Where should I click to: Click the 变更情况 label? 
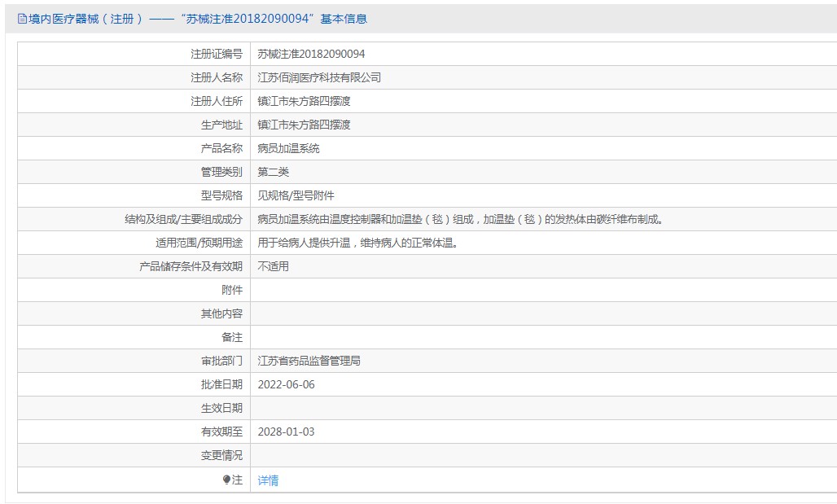tap(221, 455)
